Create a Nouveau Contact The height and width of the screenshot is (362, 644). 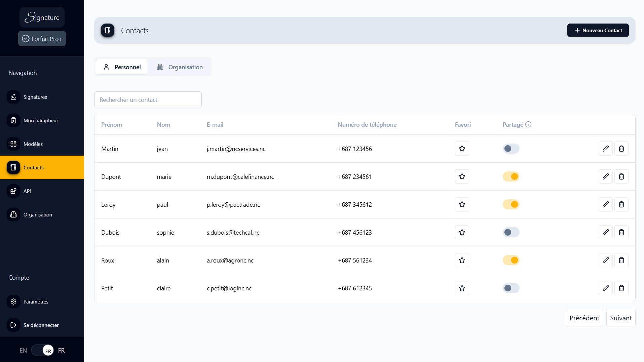[x=598, y=30]
